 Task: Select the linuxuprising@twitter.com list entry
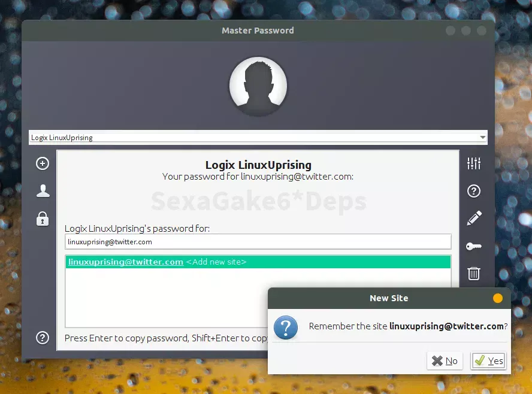[258, 262]
